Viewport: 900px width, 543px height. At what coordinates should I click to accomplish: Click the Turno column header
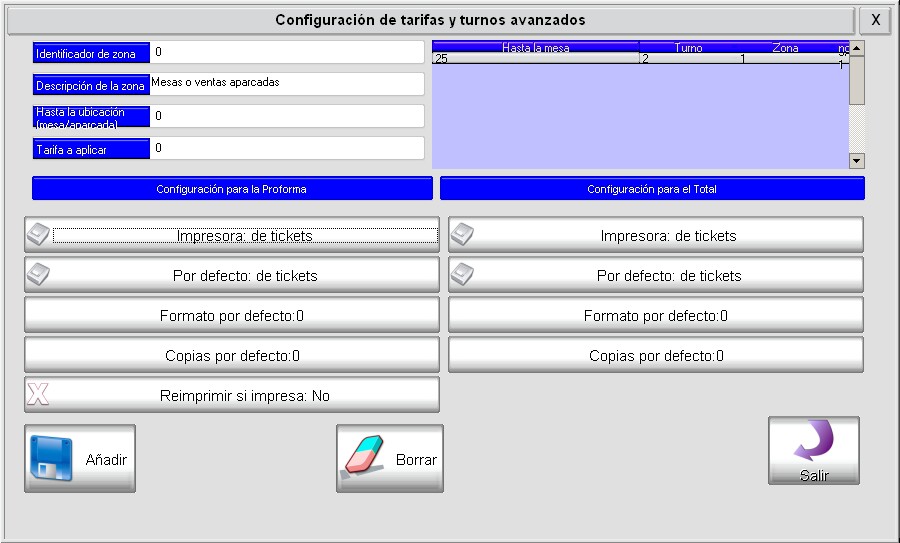[x=688, y=47]
